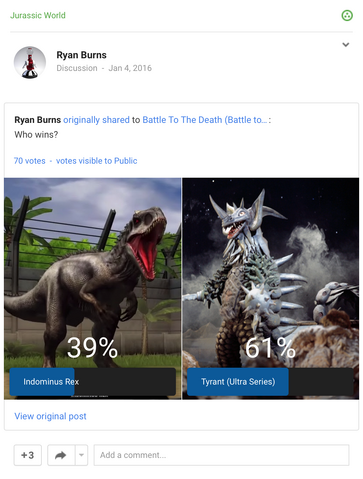Open the "originally shared" link

pyautogui.click(x=96, y=120)
